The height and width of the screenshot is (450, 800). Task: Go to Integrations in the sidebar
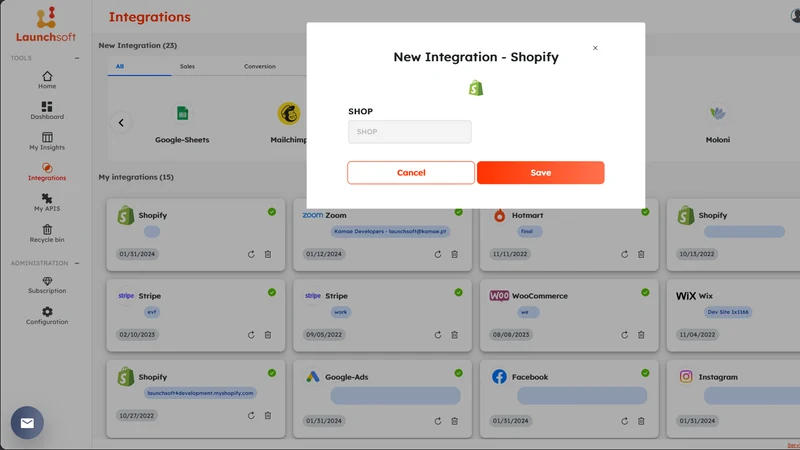click(x=47, y=172)
